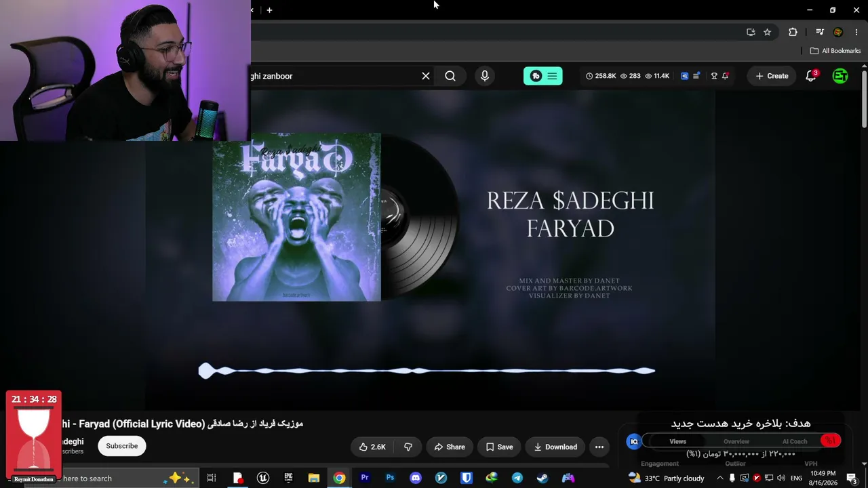Open the more actions ellipsis menu
The image size is (868, 488).
coord(599,447)
